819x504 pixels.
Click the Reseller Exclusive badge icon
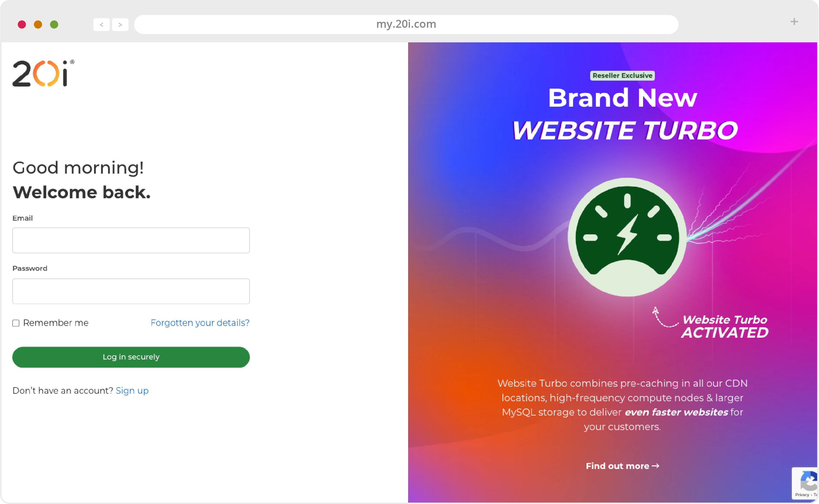tap(622, 75)
